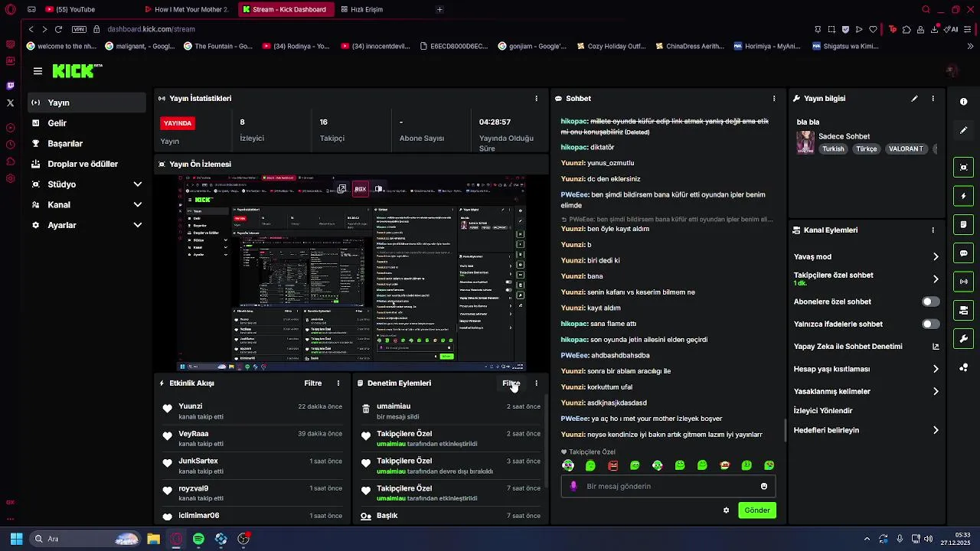The width and height of the screenshot is (980, 551).
Task: Toggle the stream preview widget icon
Action: click(x=963, y=168)
